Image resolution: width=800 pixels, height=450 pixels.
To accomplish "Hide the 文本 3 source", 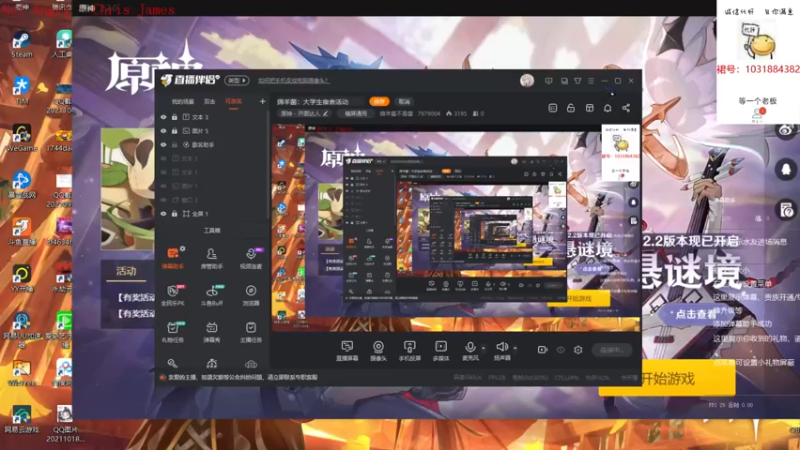I will [x=163, y=117].
